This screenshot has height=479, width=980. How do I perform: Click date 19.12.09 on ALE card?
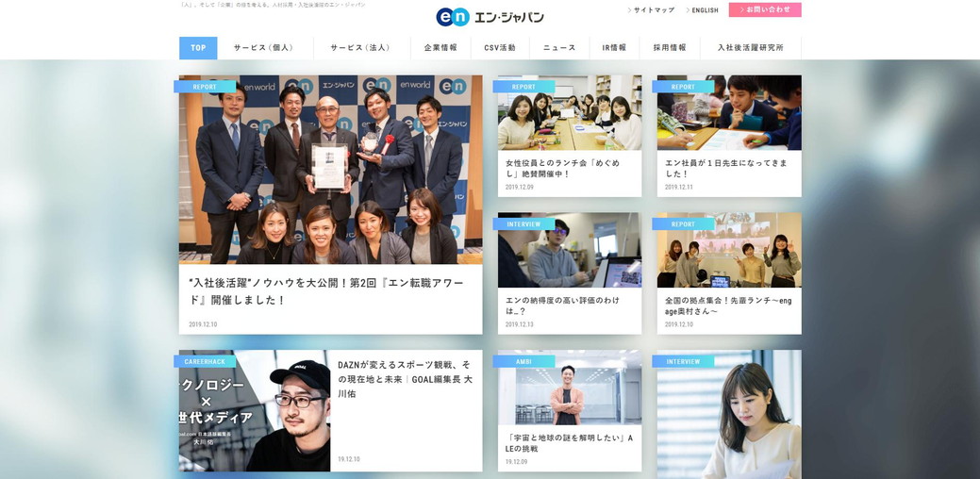click(x=516, y=462)
